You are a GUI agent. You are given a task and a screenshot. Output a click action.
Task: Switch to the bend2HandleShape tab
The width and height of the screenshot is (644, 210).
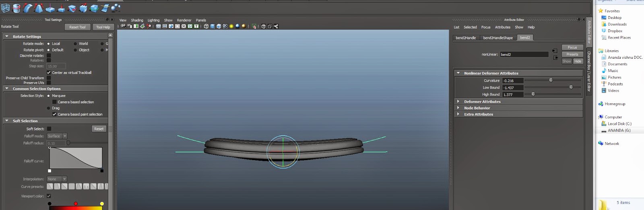498,38
